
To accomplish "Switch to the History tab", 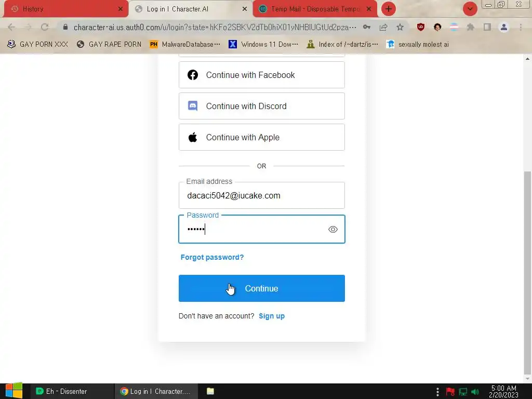I will [x=66, y=9].
